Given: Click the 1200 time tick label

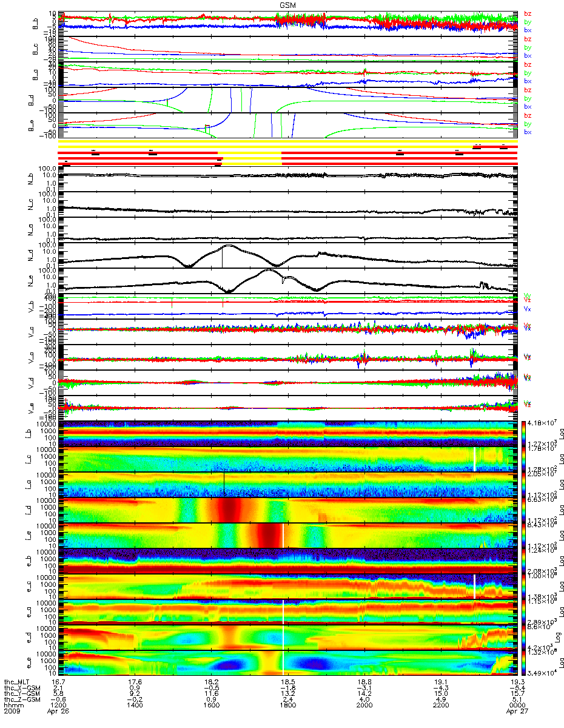Looking at the screenshot, I should (x=58, y=706).
